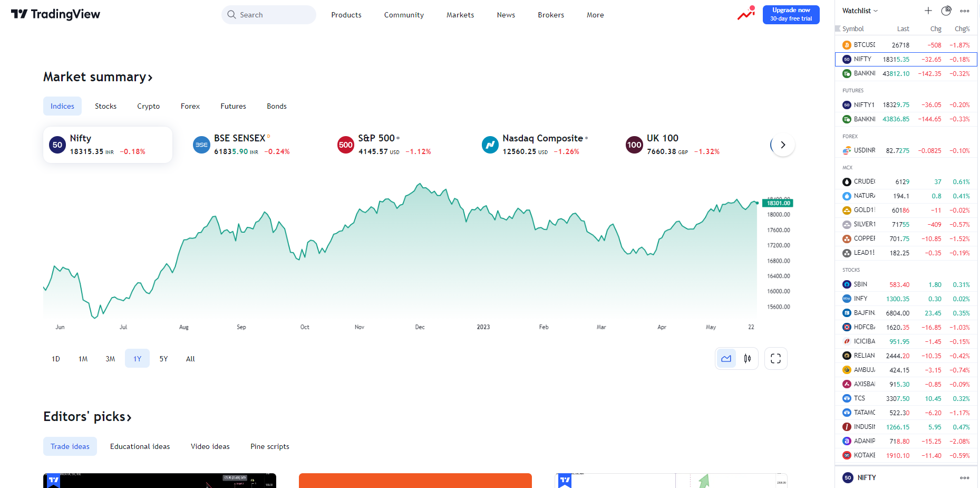Open the red chart trend icon
Viewport: 980px width, 488px height.
[x=746, y=13]
